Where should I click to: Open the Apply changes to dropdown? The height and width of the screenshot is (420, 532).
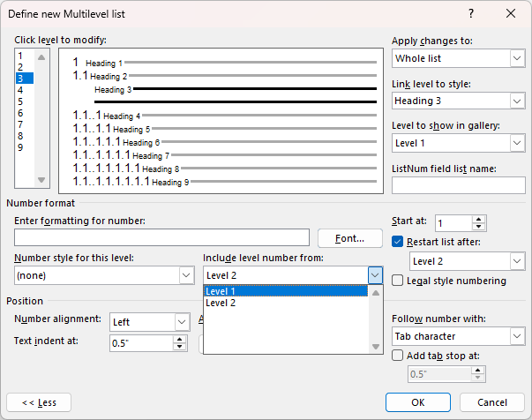517,58
